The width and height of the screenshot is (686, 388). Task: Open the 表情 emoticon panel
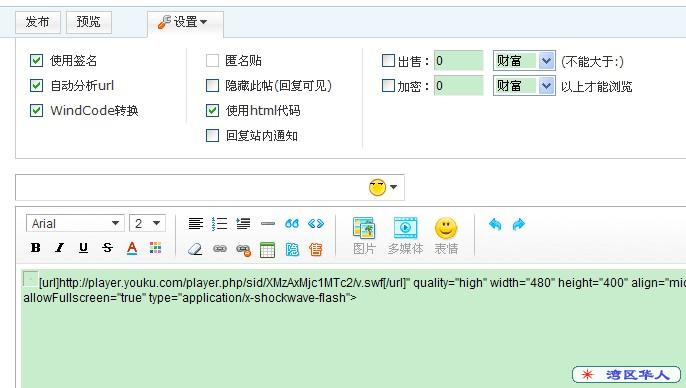pos(446,236)
